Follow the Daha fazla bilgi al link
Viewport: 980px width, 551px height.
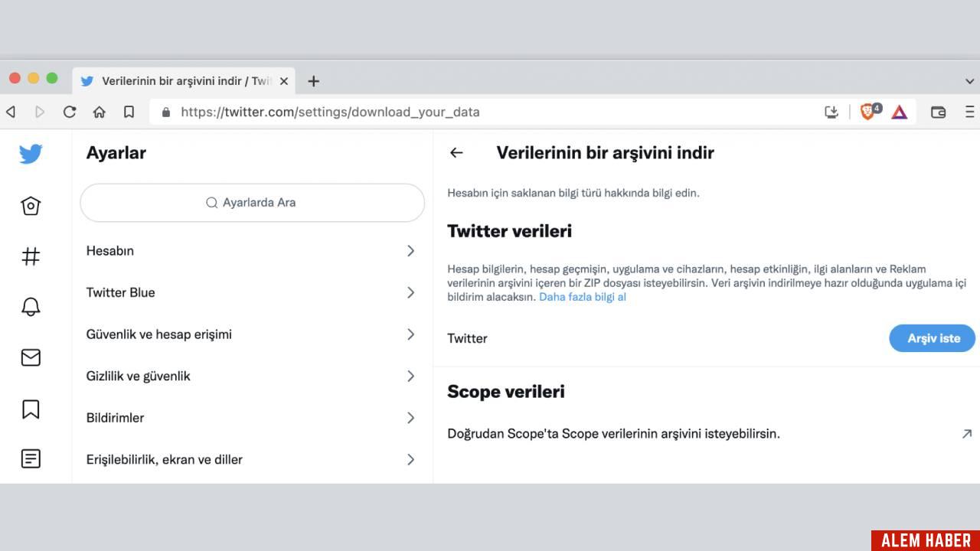point(583,297)
